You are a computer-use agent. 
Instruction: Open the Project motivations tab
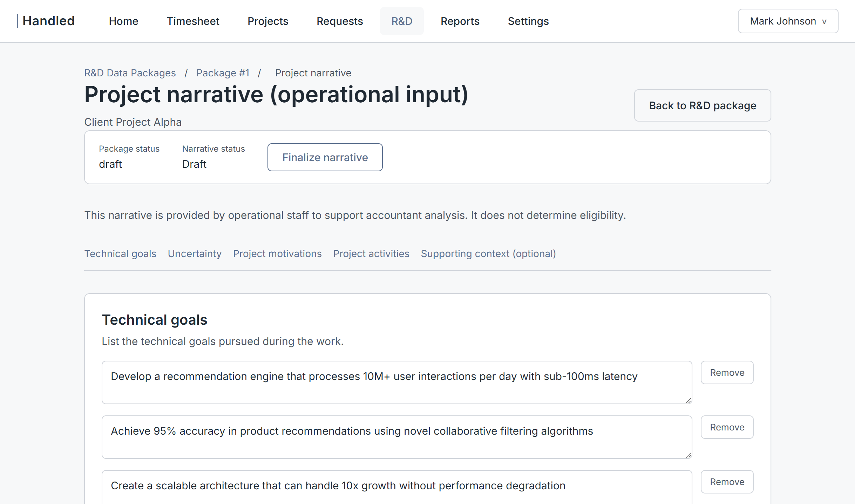pyautogui.click(x=277, y=254)
